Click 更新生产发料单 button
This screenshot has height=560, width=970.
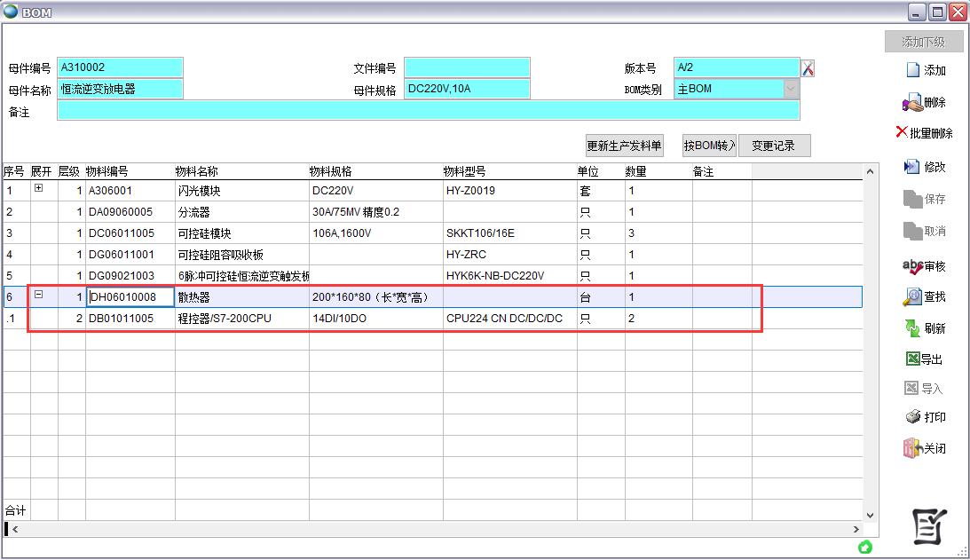click(624, 146)
